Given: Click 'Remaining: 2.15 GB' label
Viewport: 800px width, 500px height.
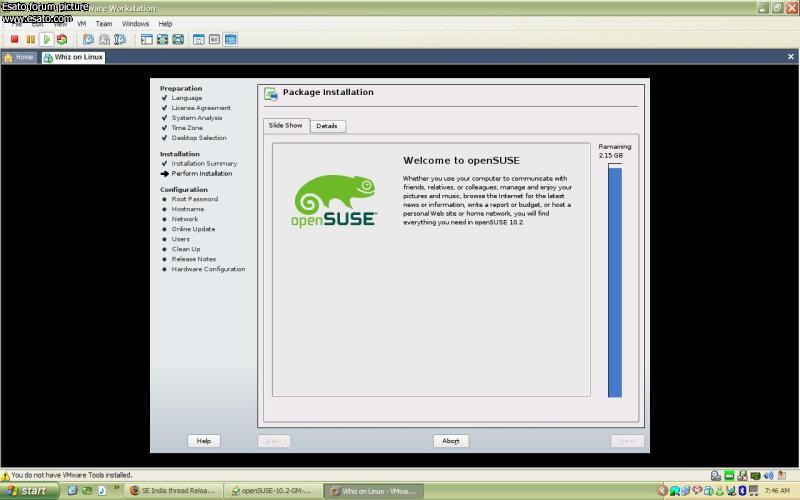Looking at the screenshot, I should (615, 151).
